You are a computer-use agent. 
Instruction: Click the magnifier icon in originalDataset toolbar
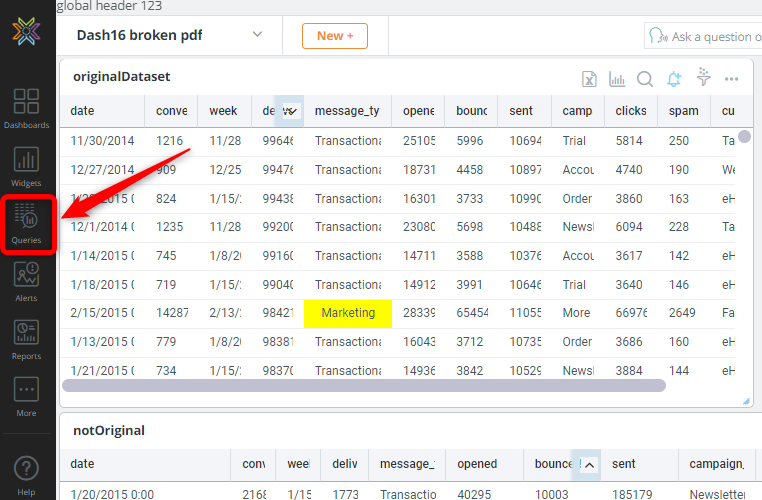(x=645, y=79)
